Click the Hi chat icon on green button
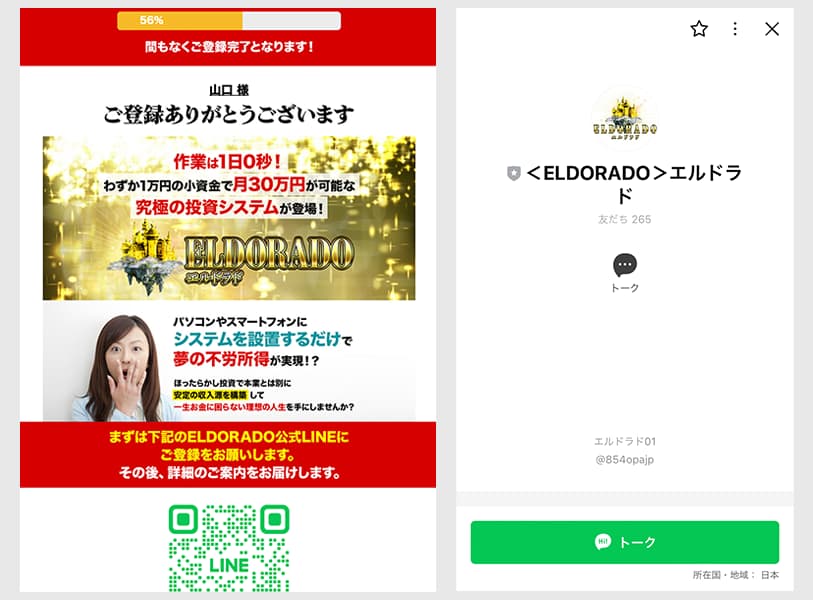The height and width of the screenshot is (600, 813). (602, 542)
